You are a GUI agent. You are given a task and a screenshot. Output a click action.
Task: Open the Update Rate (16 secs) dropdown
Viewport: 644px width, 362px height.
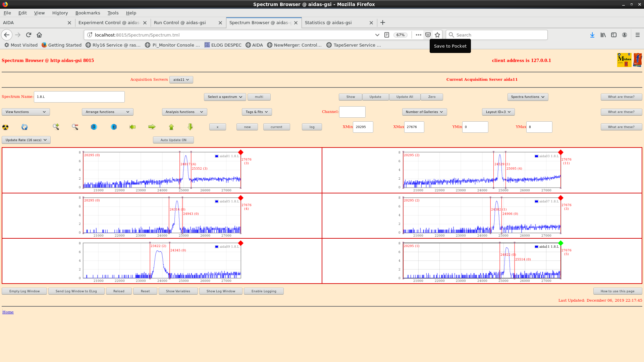26,140
